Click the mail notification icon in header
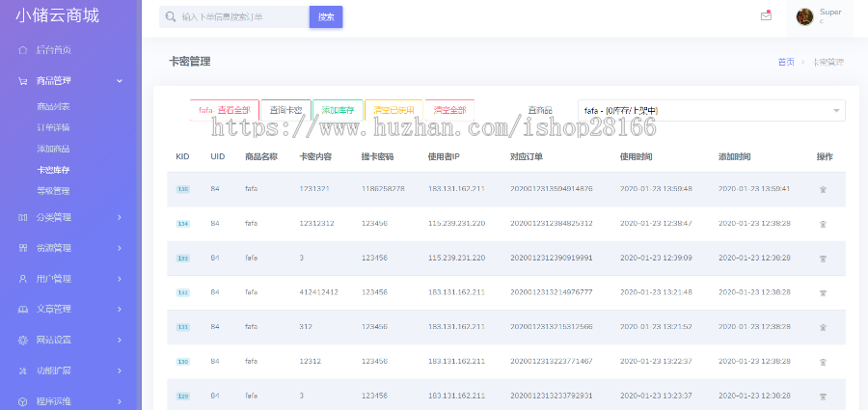The image size is (868, 410). [766, 15]
